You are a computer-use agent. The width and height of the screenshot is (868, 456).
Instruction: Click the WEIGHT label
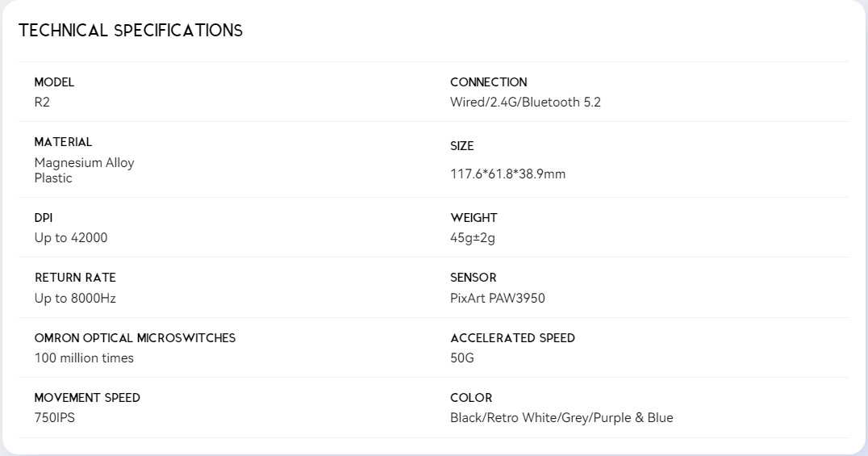(x=474, y=218)
